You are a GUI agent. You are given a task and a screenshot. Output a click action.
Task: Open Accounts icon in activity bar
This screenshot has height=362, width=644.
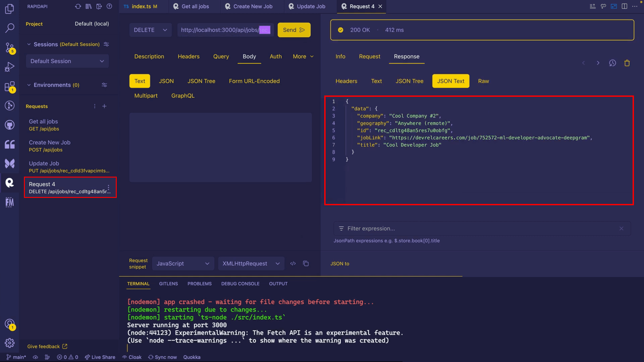[9, 324]
